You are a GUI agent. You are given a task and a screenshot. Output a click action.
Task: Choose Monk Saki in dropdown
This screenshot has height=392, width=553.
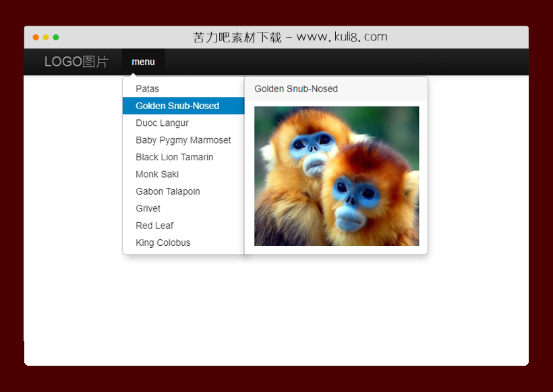click(x=157, y=174)
